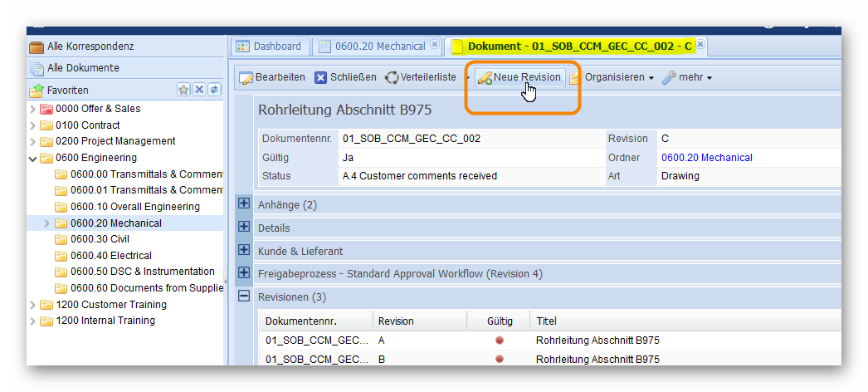Collapse the Revisionen (3) section
868x392 pixels.
click(244, 296)
